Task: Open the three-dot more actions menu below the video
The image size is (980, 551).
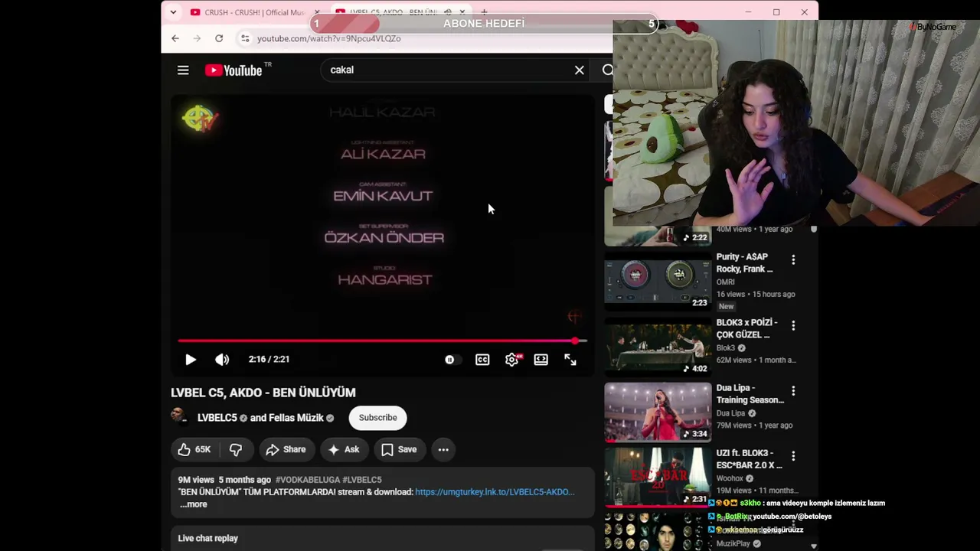Action: click(x=443, y=450)
